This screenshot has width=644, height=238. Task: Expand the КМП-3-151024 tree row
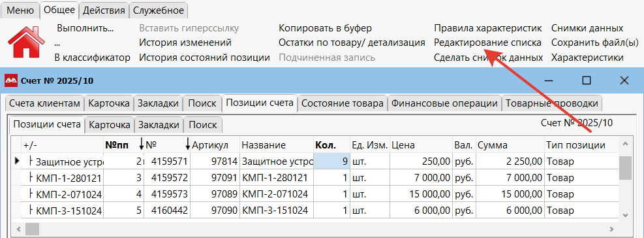coord(31,211)
